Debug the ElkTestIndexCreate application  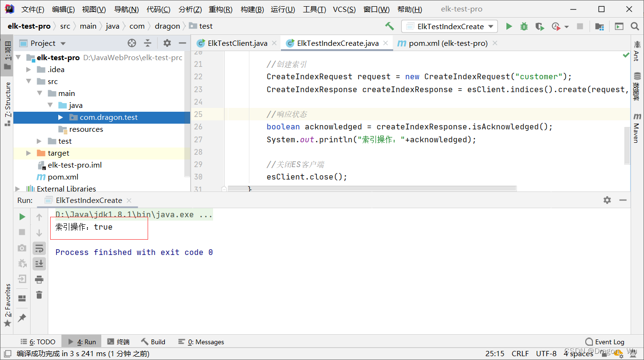[524, 26]
